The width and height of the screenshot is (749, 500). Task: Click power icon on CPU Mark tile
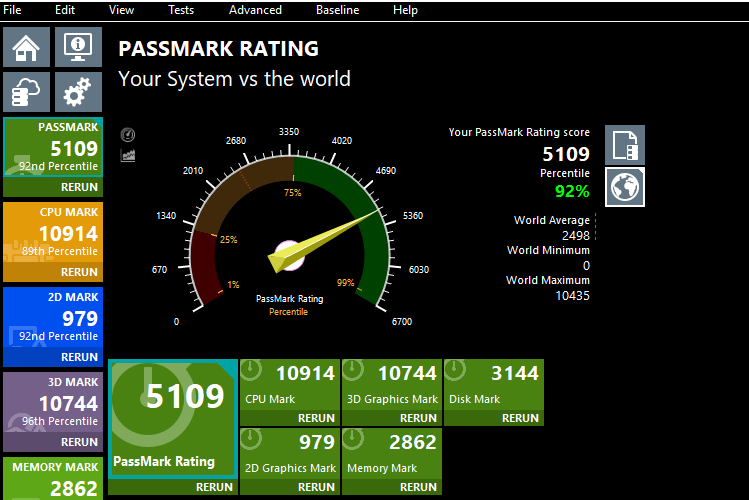tap(251, 370)
